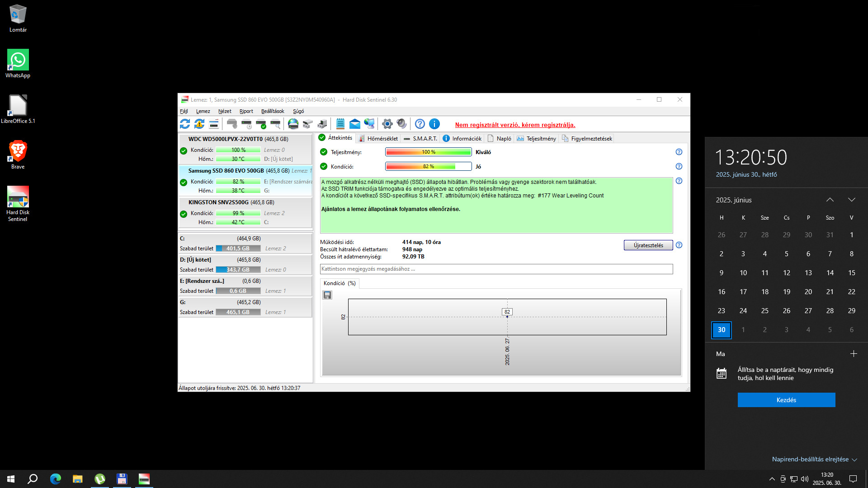Click save icon above condition graph
The width and height of the screenshot is (868, 488).
327,295
